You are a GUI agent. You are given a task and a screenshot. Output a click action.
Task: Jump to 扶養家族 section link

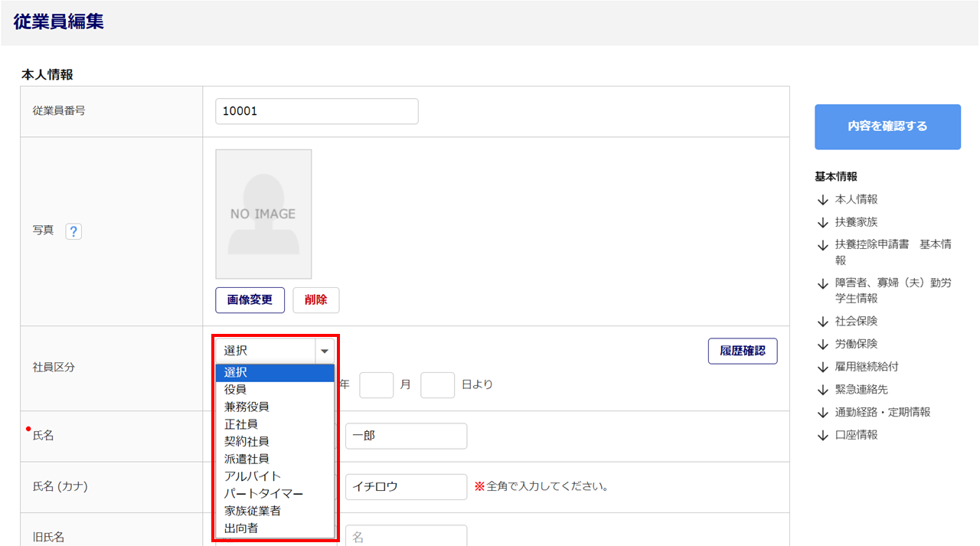click(856, 222)
